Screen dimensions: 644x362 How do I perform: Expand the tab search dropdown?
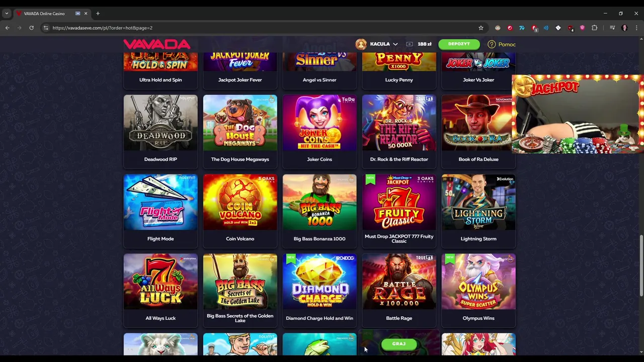point(7,14)
